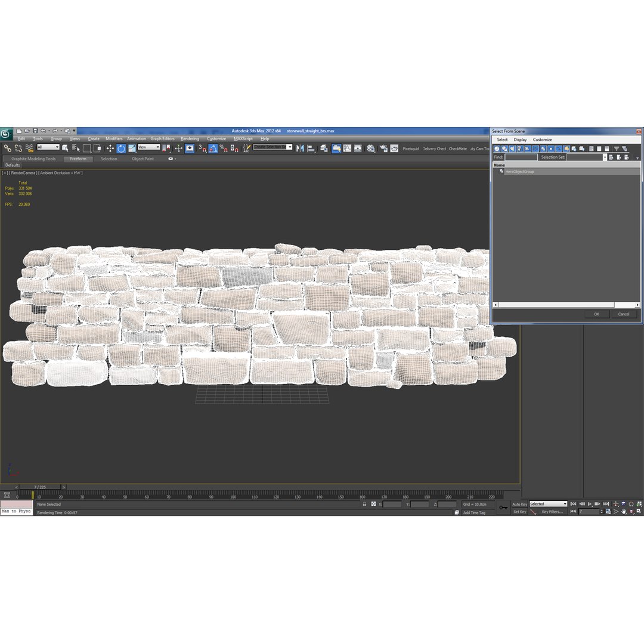This screenshot has height=644, width=644.
Task: Choose the Rectangular Selection Region tool
Action: click(x=86, y=148)
